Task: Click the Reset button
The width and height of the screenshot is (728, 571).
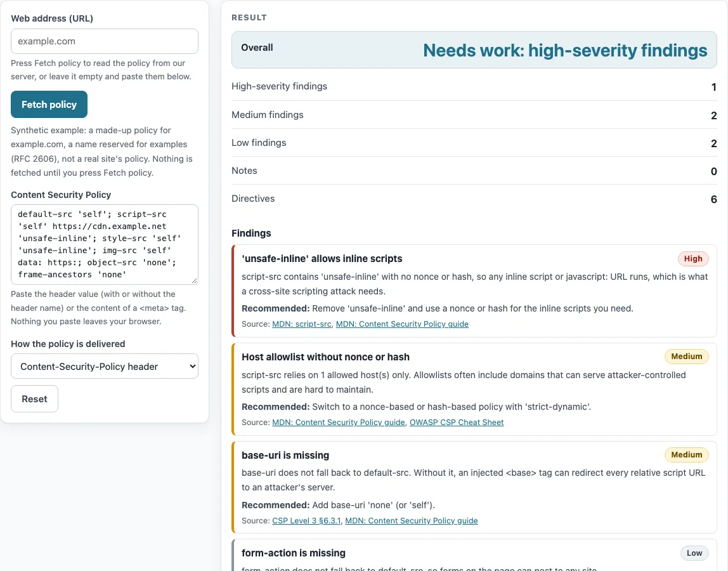Action: 34,399
